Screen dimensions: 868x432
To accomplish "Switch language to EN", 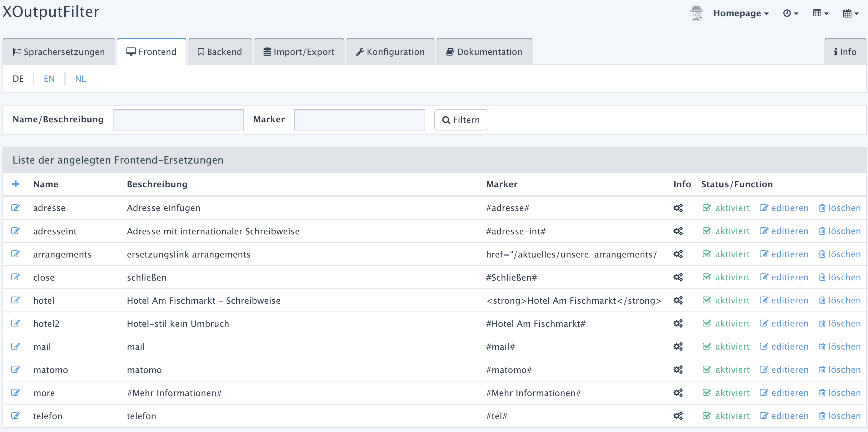I will (x=49, y=79).
